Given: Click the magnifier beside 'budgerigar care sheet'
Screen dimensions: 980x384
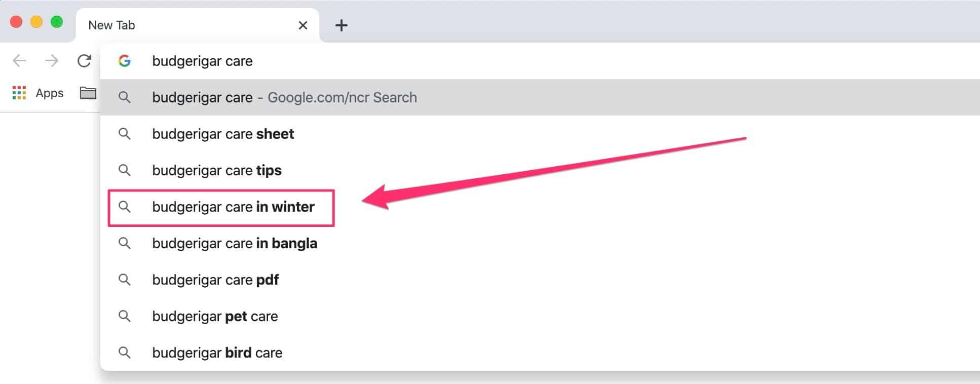Looking at the screenshot, I should pos(125,134).
